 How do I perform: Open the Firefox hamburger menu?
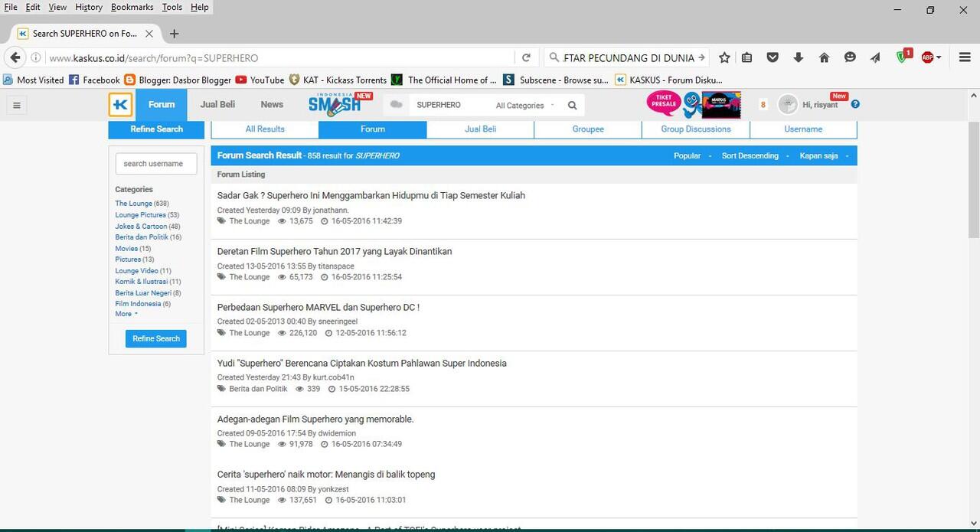click(965, 57)
